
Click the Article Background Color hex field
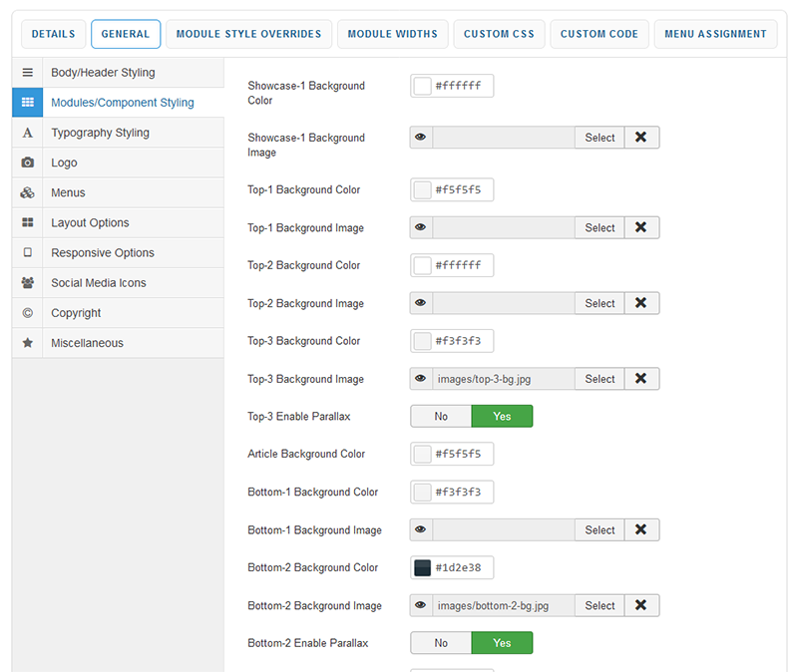461,455
